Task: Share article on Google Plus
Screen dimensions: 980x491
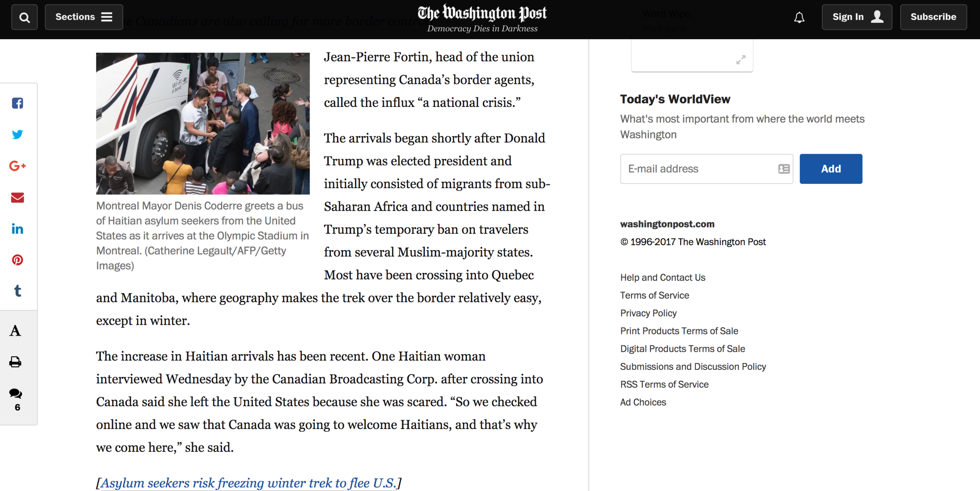Action: click(x=17, y=166)
